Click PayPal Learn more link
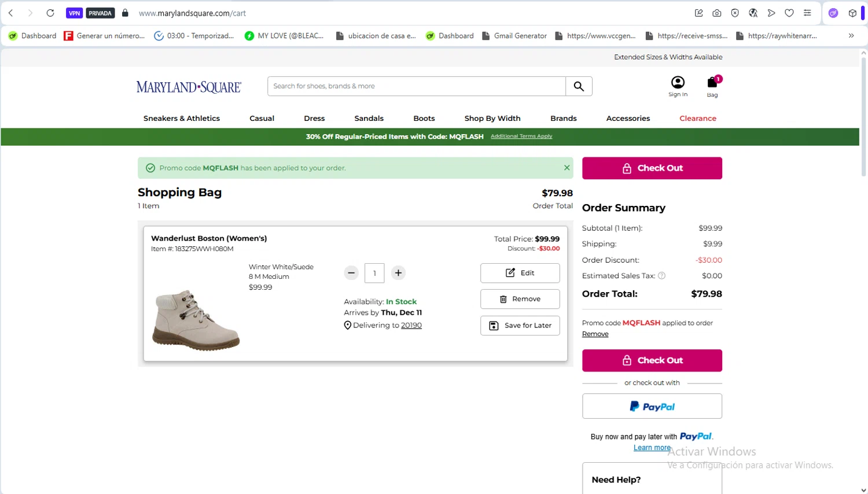868x494 pixels. (x=652, y=448)
